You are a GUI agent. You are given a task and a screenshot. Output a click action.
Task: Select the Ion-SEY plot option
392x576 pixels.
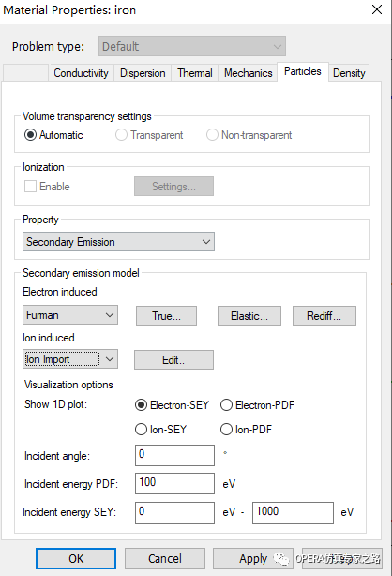pyautogui.click(x=141, y=430)
